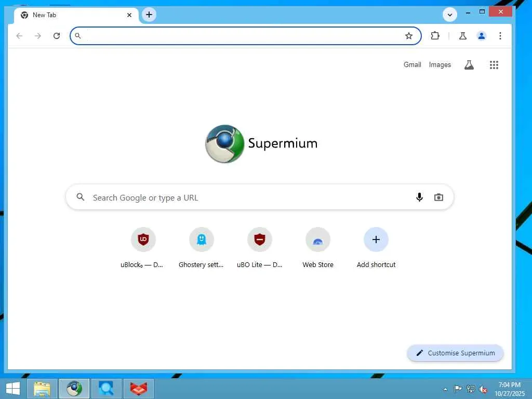Open the toolbar Labs flask icon
Image resolution: width=532 pixels, height=399 pixels.
[x=463, y=36]
